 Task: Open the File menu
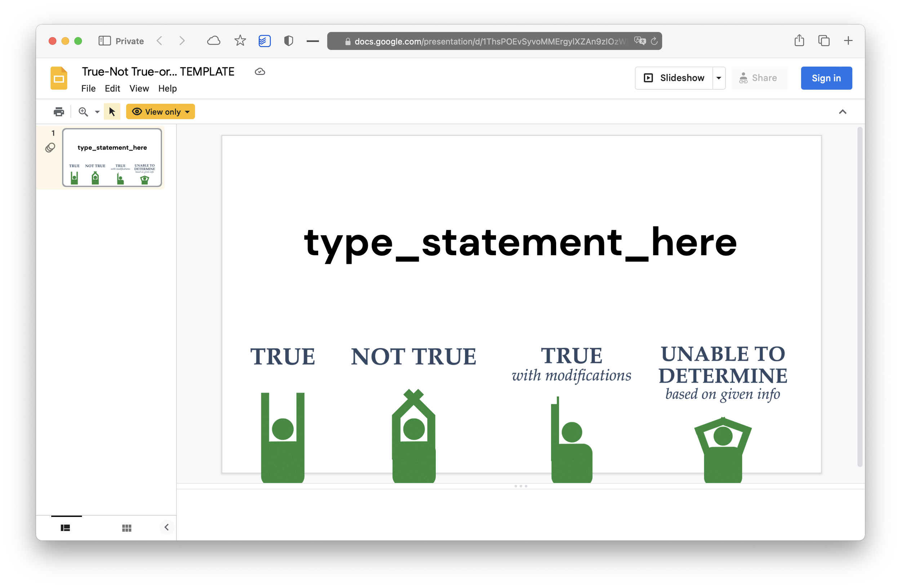pos(88,88)
